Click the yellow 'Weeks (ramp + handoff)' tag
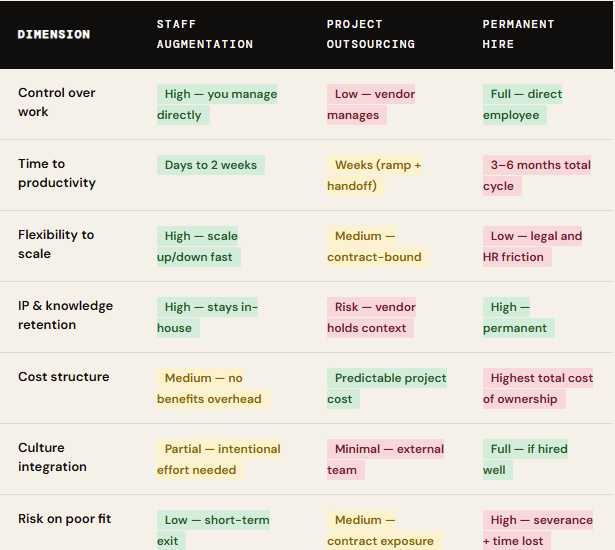Screen dimensions: 615x550 pos(374,175)
